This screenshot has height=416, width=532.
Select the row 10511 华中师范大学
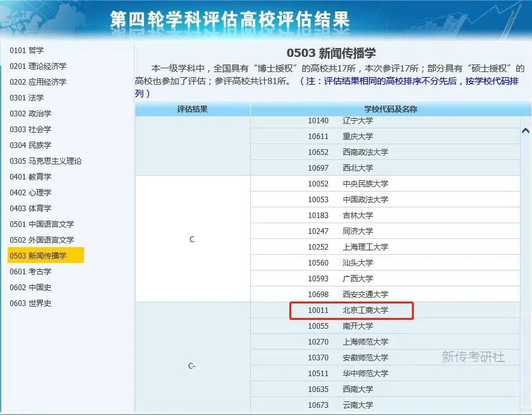385,373
